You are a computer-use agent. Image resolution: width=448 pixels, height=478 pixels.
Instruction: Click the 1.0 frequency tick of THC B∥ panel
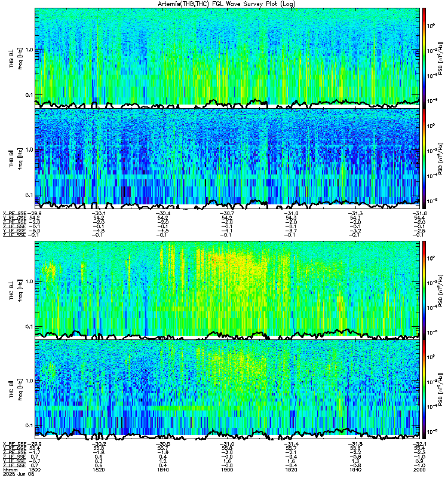[x=29, y=381]
